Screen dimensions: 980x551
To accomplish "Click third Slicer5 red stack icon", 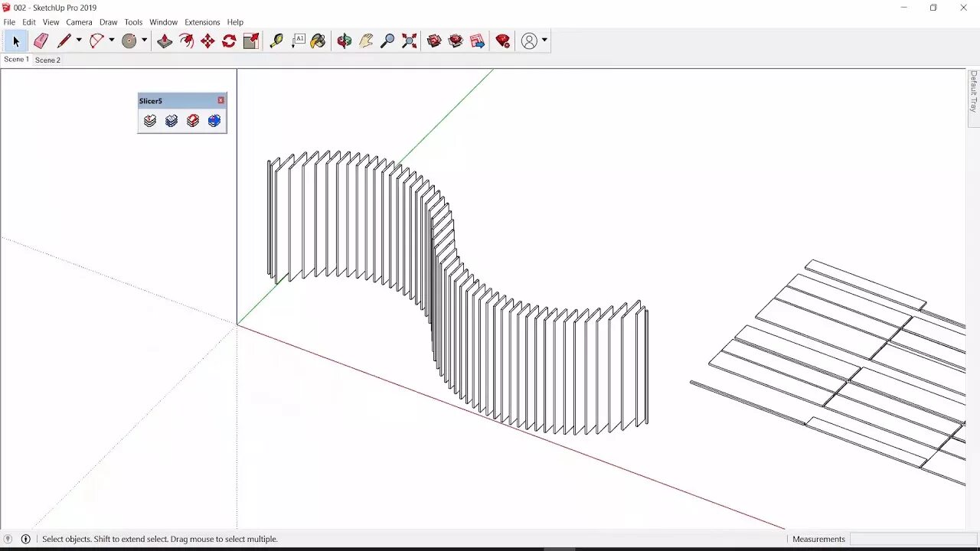I will tap(193, 121).
